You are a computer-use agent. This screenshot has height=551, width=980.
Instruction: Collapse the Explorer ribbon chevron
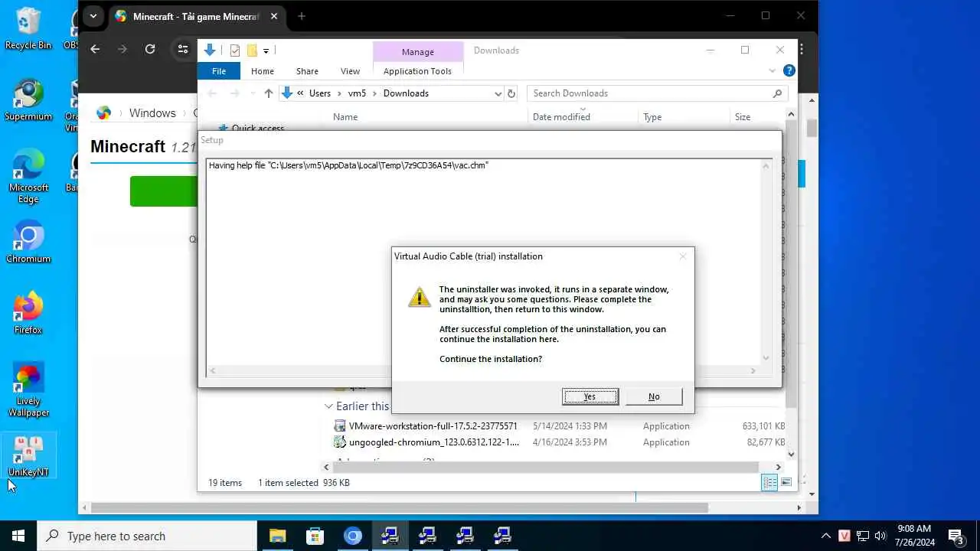(772, 71)
